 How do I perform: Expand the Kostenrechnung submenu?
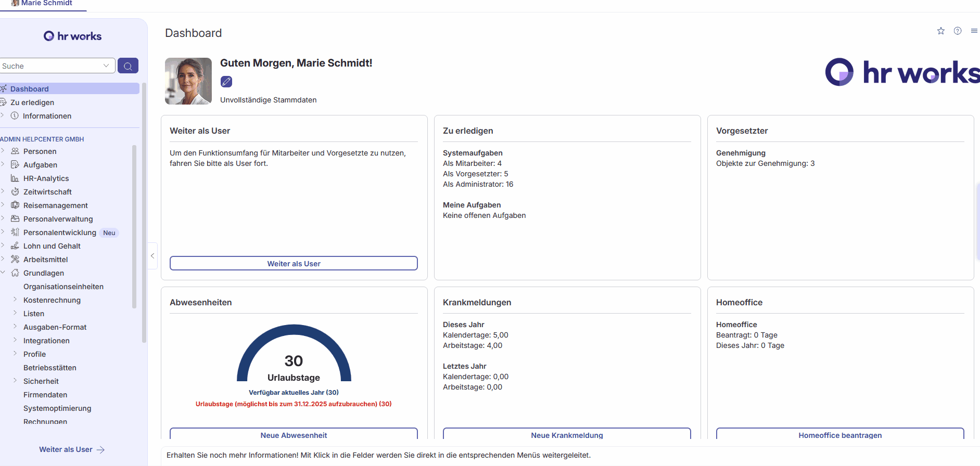pos(15,300)
